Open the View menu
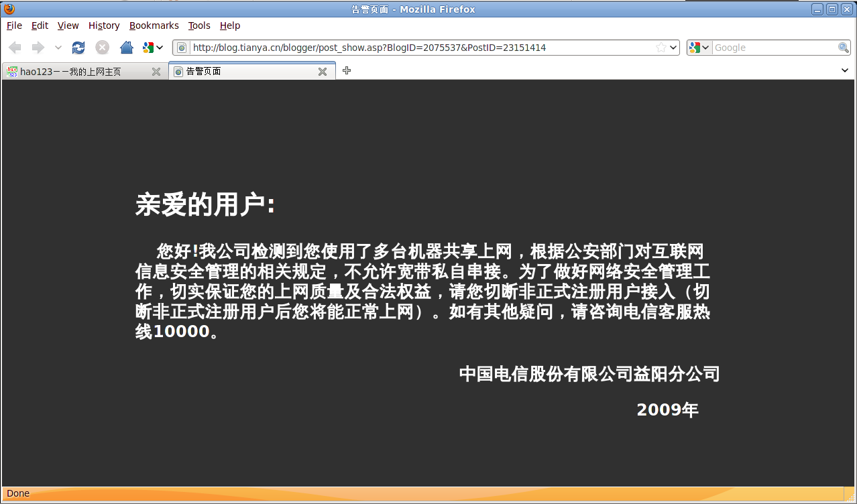The image size is (857, 504). point(68,25)
